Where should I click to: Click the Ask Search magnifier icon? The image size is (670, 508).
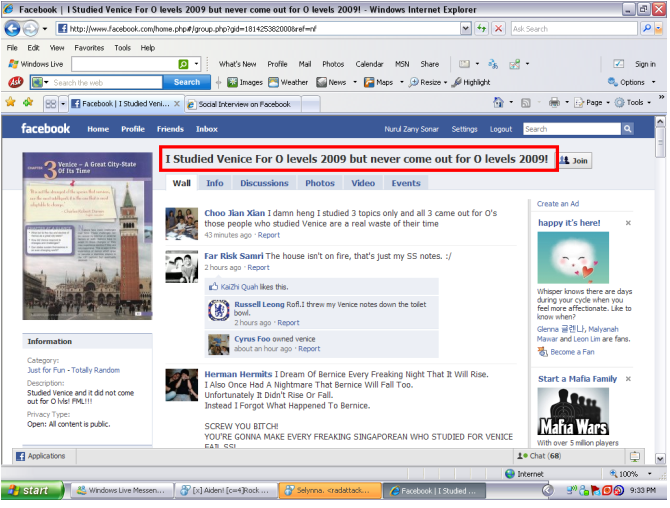pos(647,29)
